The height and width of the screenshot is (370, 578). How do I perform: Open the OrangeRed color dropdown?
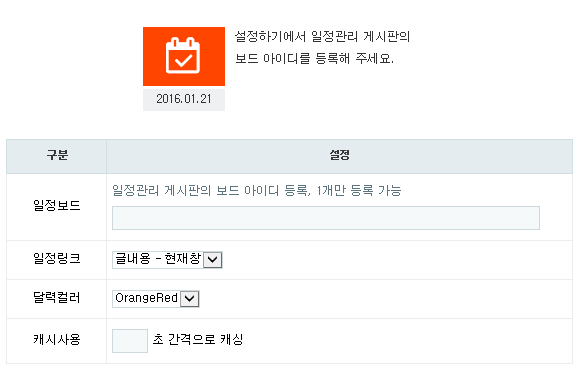156,299
